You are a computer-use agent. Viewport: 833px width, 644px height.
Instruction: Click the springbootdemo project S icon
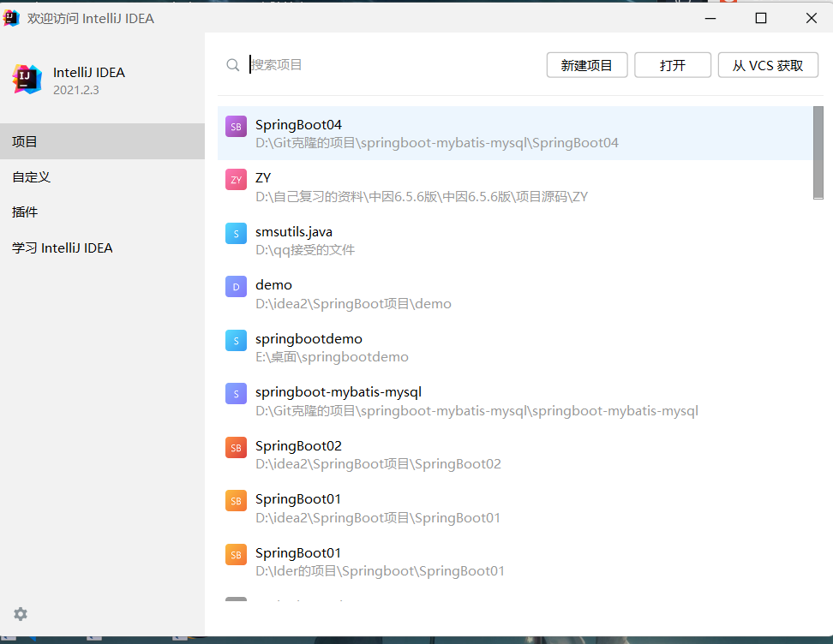(x=236, y=340)
